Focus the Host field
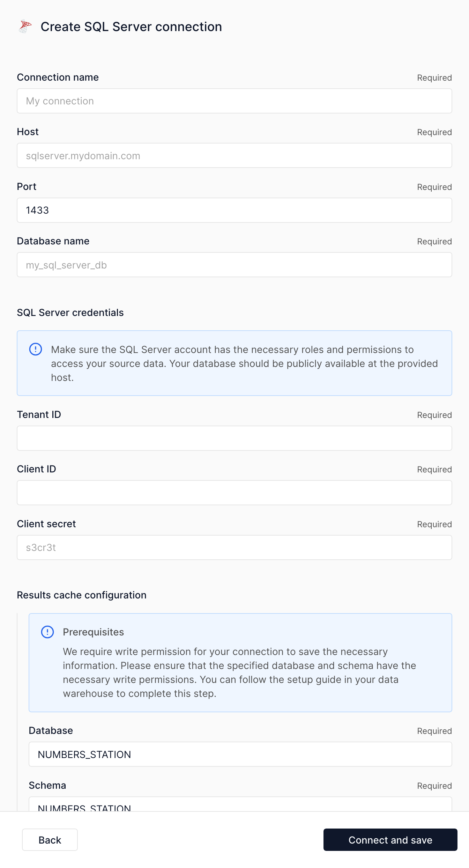This screenshot has height=868, width=469. (x=234, y=155)
